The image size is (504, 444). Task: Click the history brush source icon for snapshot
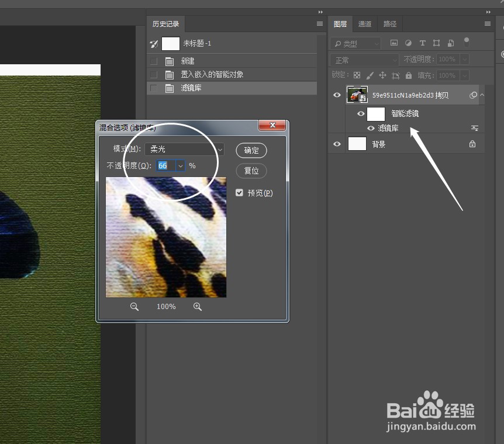(154, 44)
